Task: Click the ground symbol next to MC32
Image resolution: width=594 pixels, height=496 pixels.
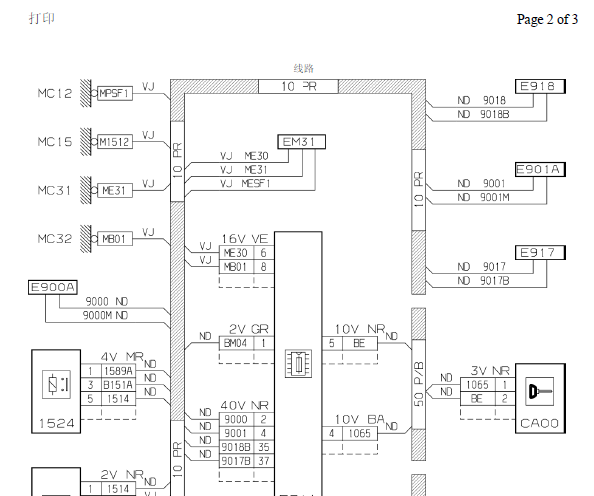Action: [86, 238]
